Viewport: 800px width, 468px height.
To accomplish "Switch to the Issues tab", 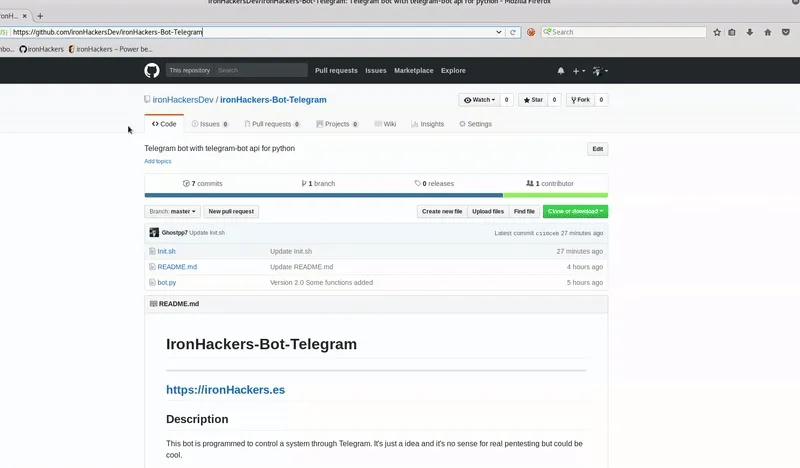I will 209,124.
